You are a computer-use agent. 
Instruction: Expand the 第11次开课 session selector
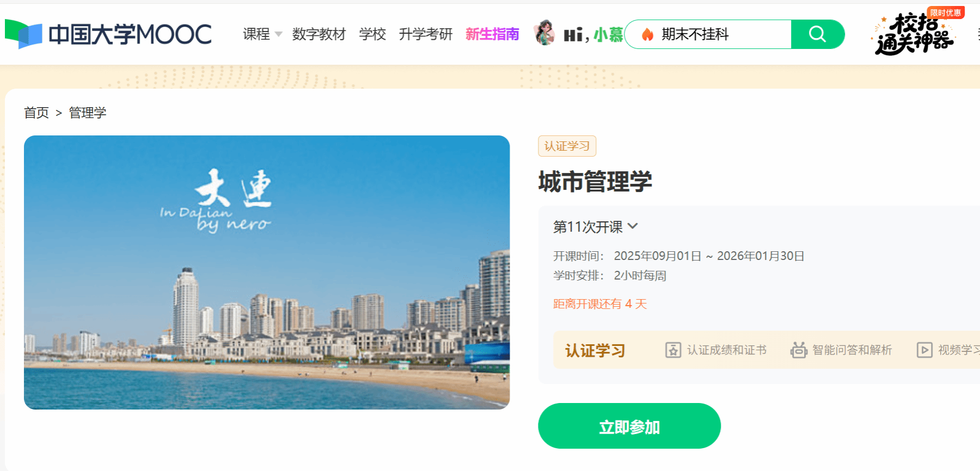tap(595, 227)
